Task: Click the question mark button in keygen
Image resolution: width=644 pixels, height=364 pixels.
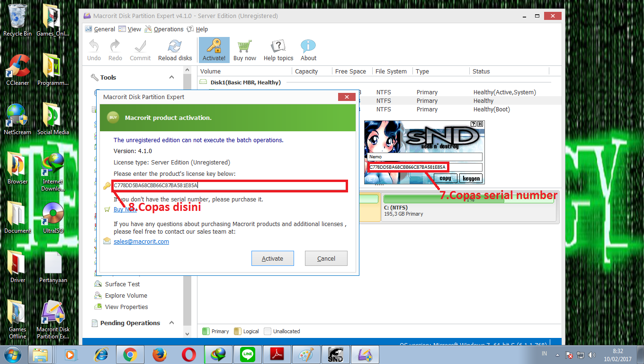Action: (474, 124)
